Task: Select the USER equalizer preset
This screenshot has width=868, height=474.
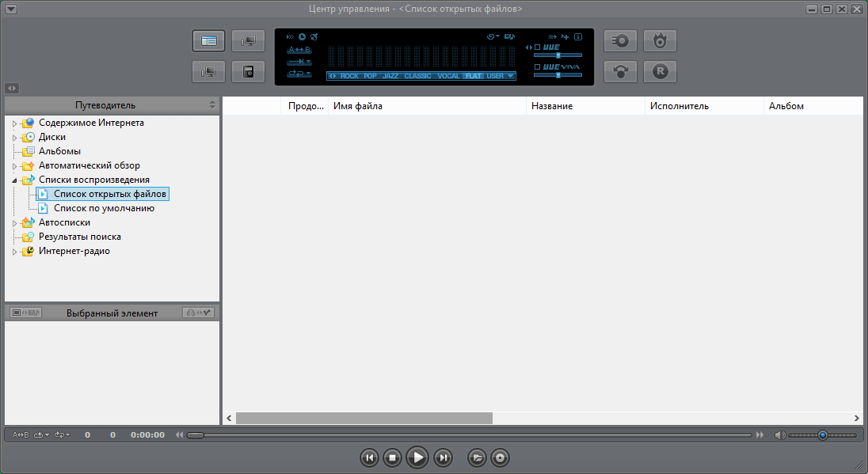Action: click(495, 76)
